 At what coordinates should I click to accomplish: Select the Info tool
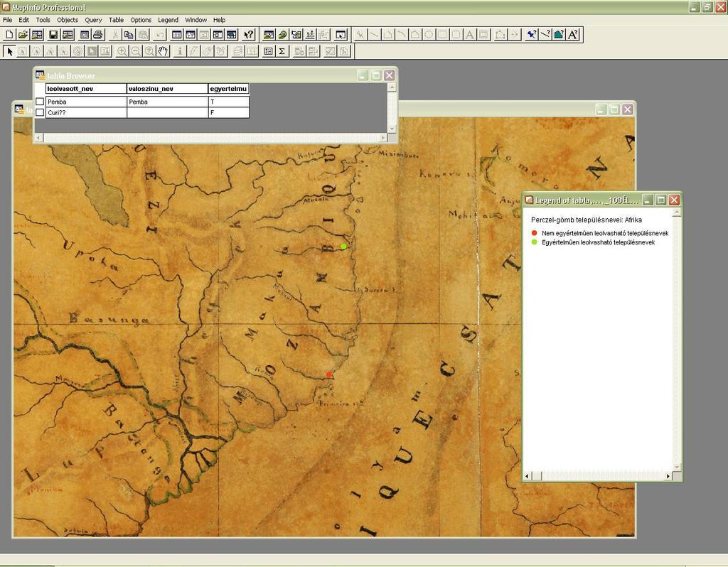click(x=180, y=51)
